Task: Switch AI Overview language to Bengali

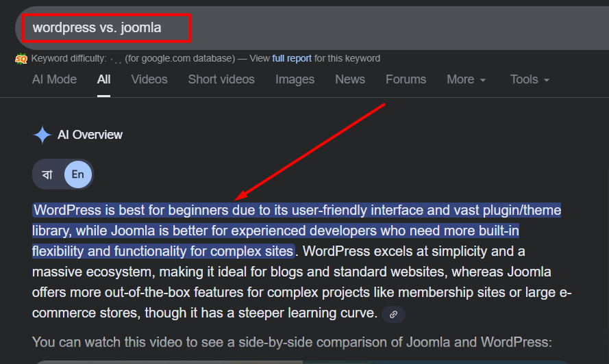Action: 48,174
